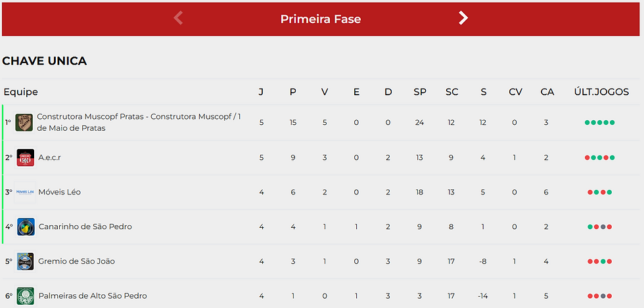Open the Móveis Léo team link
The image size is (644, 308).
[60, 192]
